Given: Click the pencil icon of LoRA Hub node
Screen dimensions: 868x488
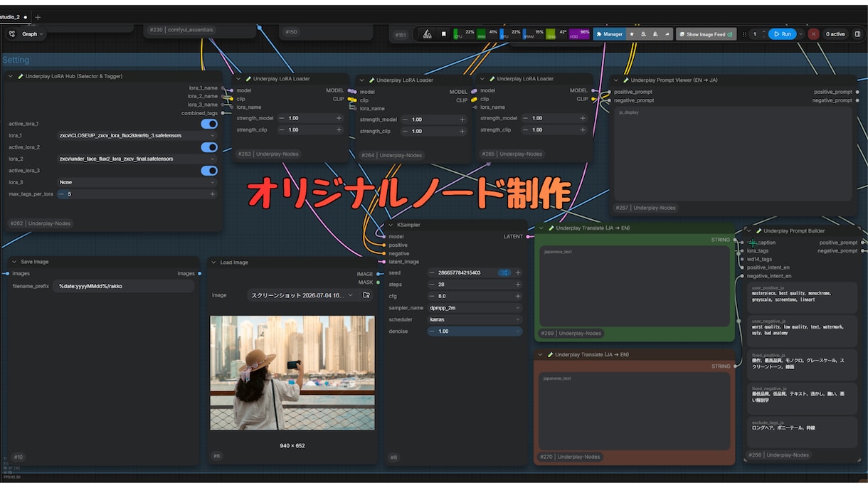Looking at the screenshot, I should tap(21, 76).
